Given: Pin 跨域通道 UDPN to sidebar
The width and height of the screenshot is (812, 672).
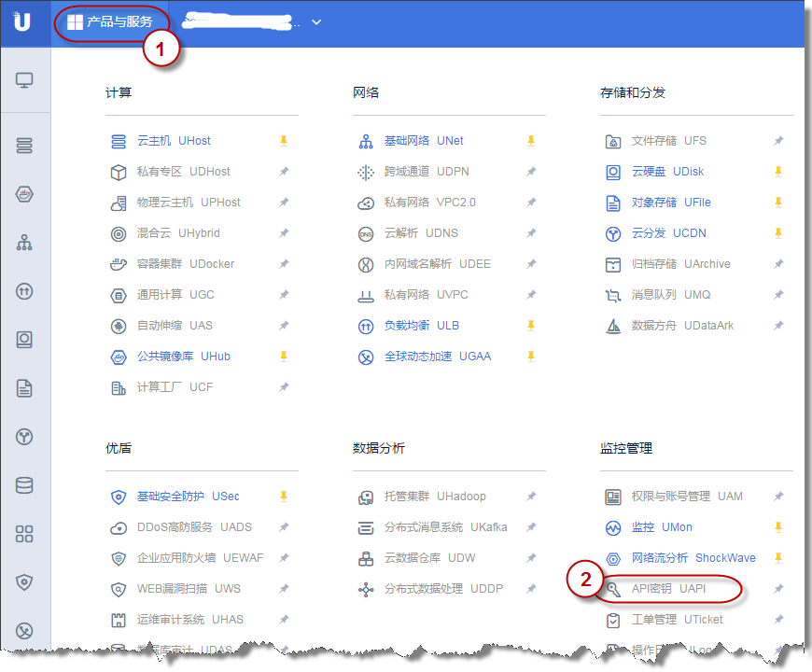Looking at the screenshot, I should (x=531, y=172).
